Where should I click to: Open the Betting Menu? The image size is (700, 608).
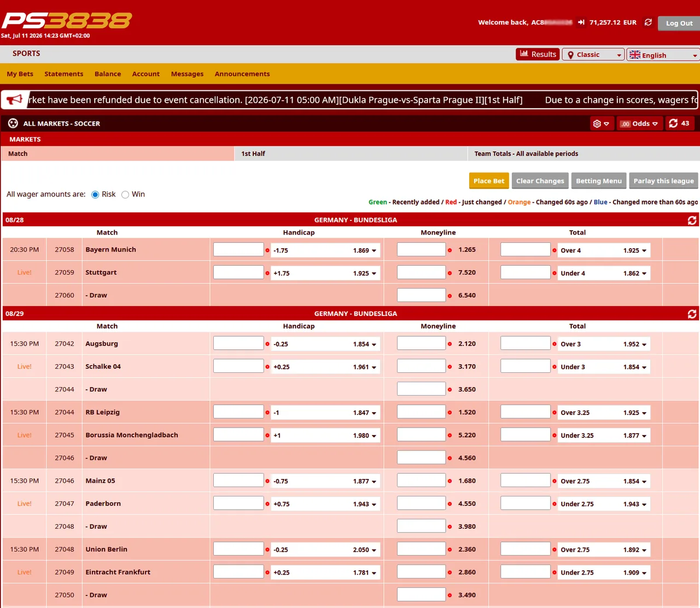pyautogui.click(x=599, y=181)
